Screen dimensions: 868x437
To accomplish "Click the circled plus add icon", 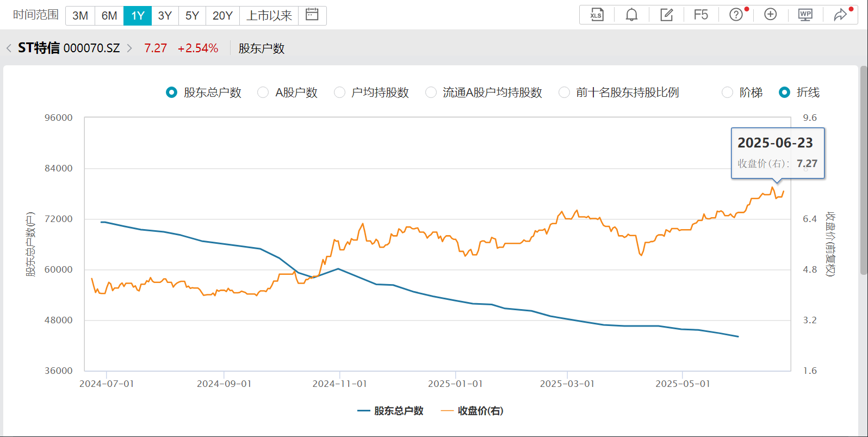I will point(771,15).
